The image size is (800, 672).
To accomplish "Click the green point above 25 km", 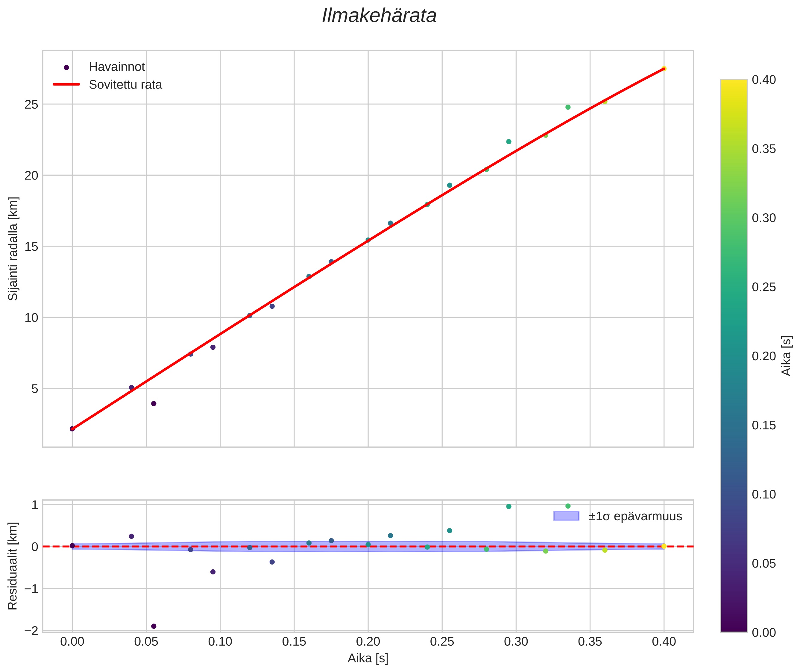I will point(567,107).
